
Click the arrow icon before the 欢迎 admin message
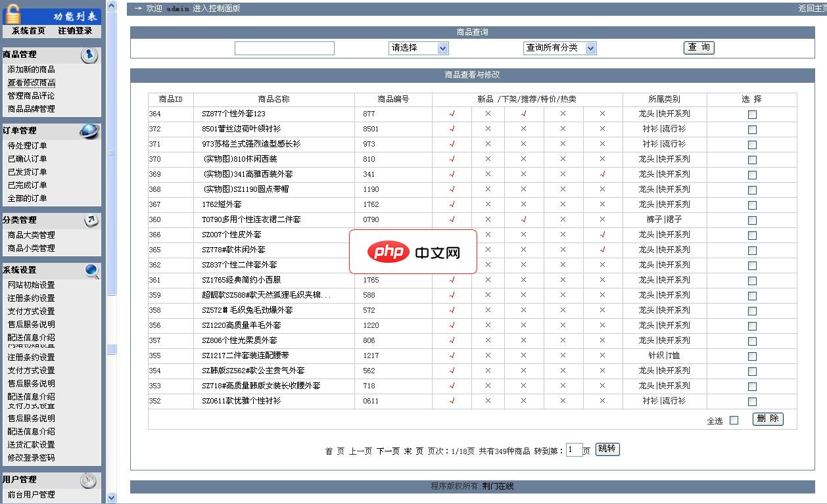[x=137, y=9]
